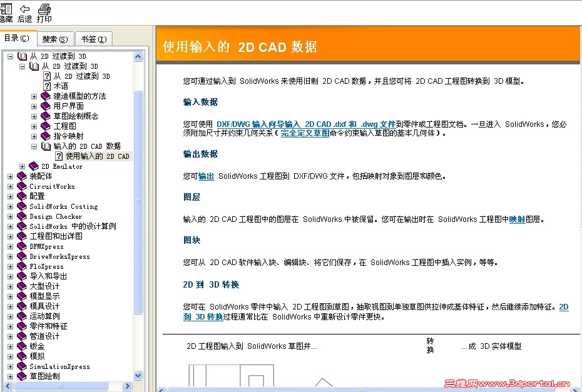Expand the 工程图和出详图 tree node
This screenshot has width=582, height=392.
click(11, 236)
